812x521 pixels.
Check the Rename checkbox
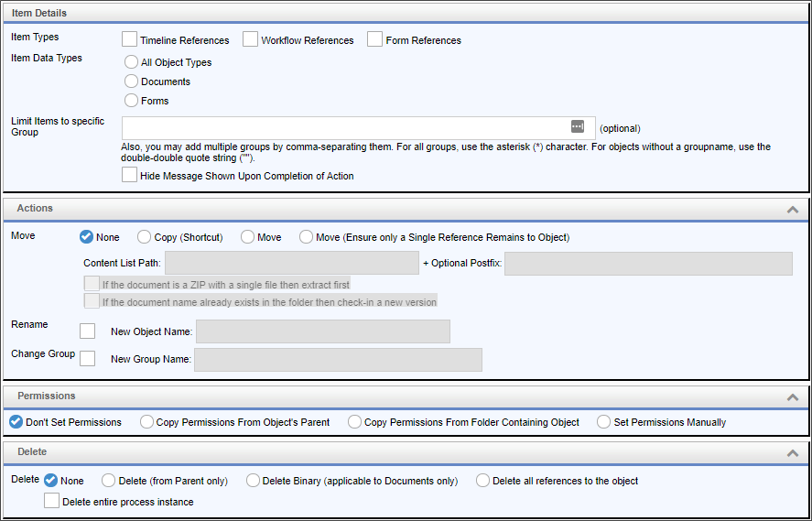point(88,331)
